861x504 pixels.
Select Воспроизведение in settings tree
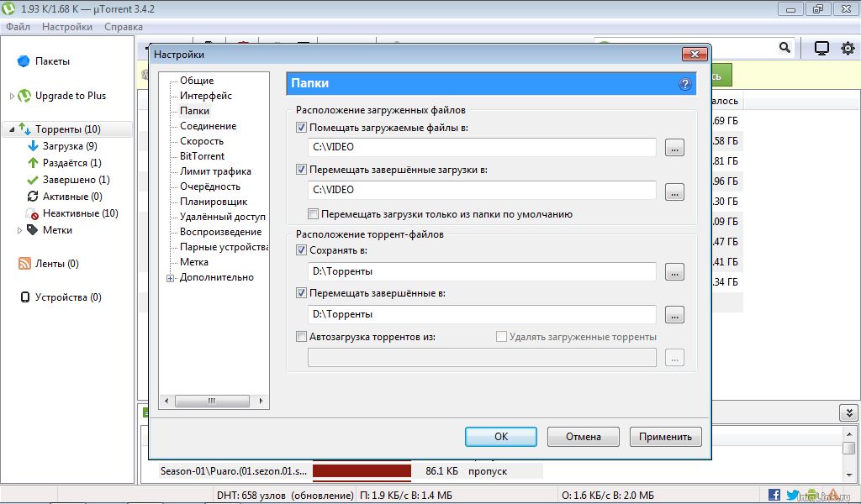click(x=221, y=232)
